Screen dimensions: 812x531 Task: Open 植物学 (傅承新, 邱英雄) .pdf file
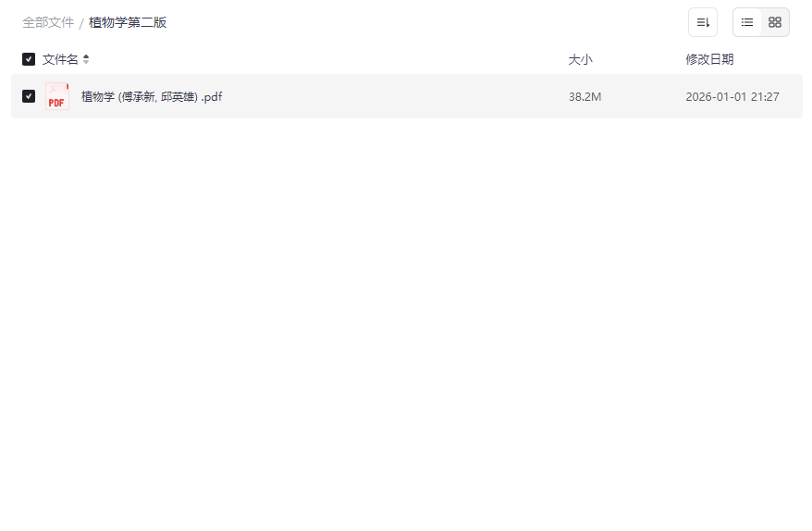tap(152, 96)
